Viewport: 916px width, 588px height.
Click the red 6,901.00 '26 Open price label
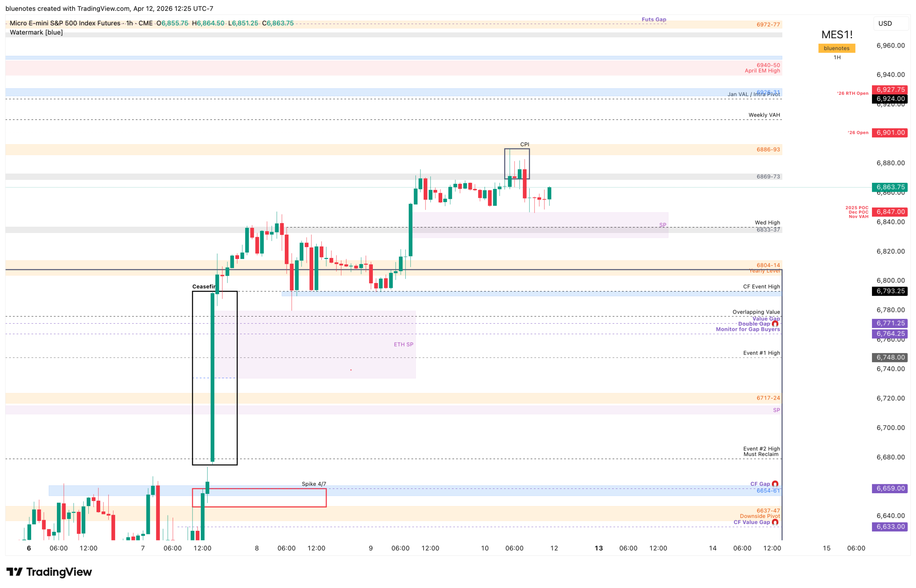[x=890, y=132]
